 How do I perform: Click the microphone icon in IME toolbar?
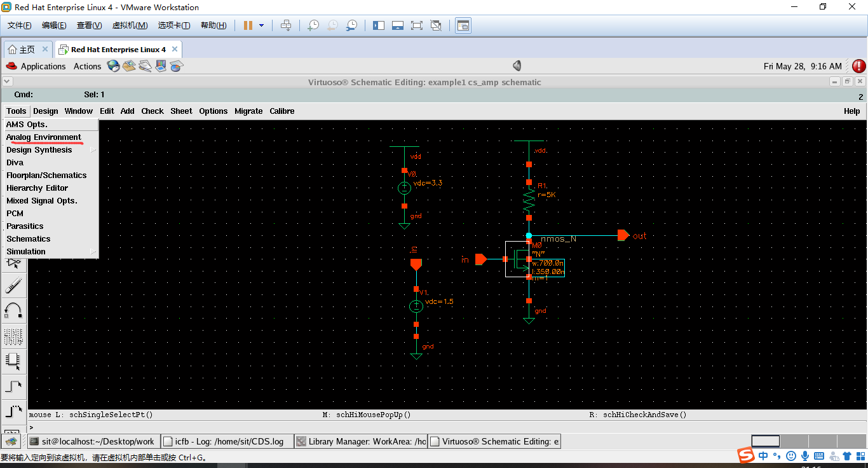click(x=805, y=455)
